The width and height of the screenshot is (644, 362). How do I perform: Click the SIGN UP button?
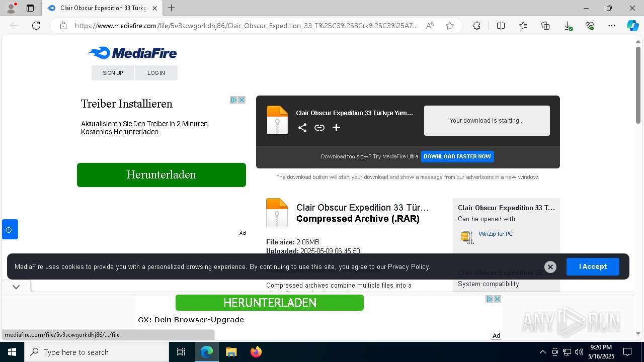pyautogui.click(x=113, y=73)
